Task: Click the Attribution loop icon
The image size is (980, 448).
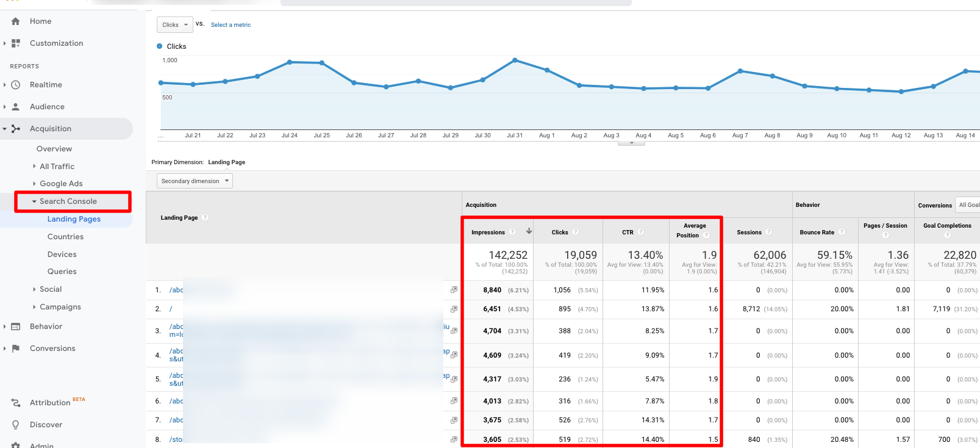Action: pos(16,403)
